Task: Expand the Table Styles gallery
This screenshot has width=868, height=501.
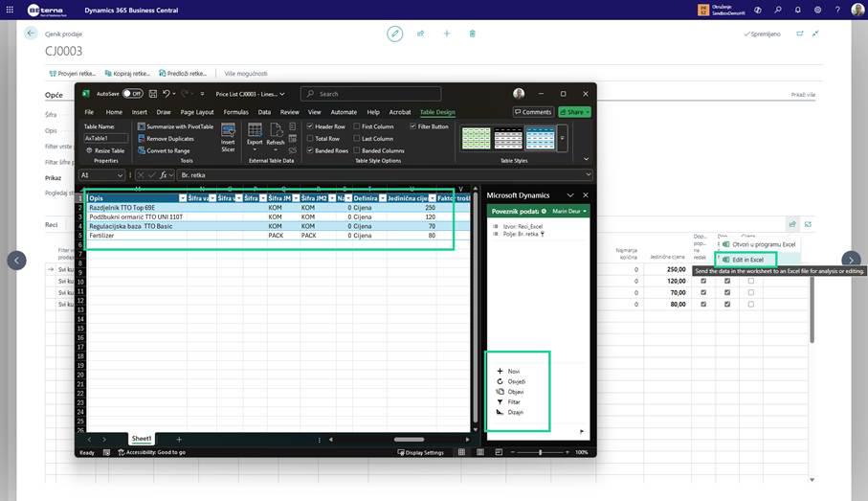Action: 563,138
